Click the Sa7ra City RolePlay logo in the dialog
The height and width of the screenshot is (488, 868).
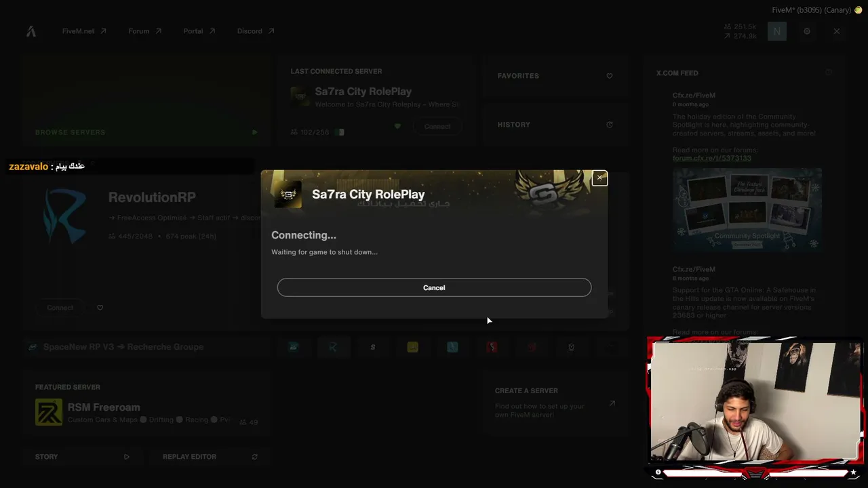pyautogui.click(x=288, y=195)
